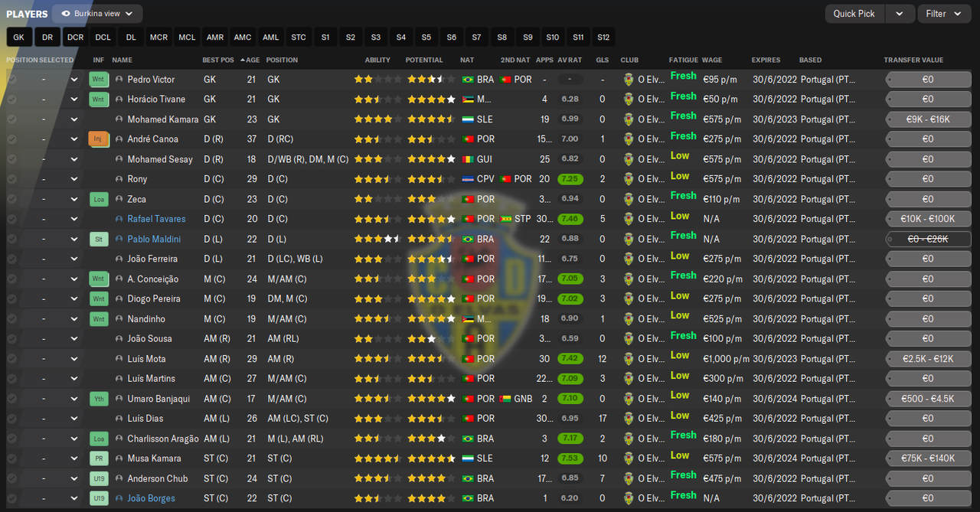Click Musa Kamara's €75K - €140K transfer value bar

928,458
